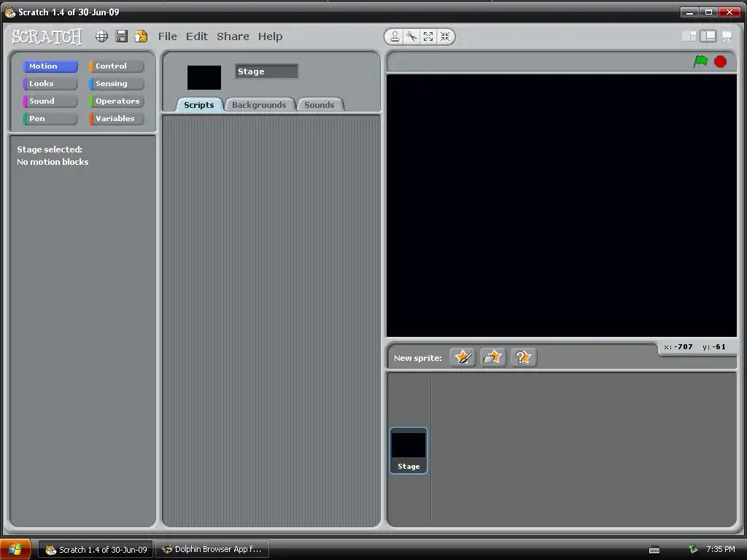Click the Stage name field
Image resolution: width=747 pixels, height=560 pixels.
266,71
